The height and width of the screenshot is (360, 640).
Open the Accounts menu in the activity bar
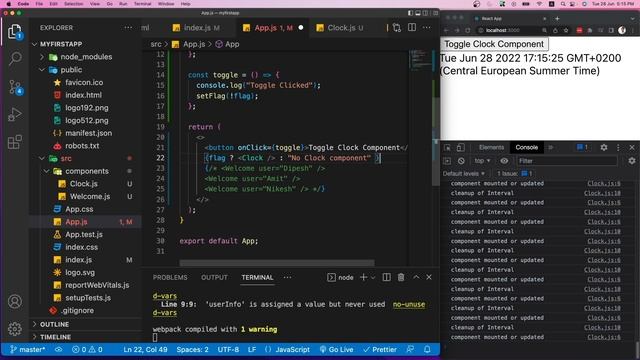coord(15,302)
